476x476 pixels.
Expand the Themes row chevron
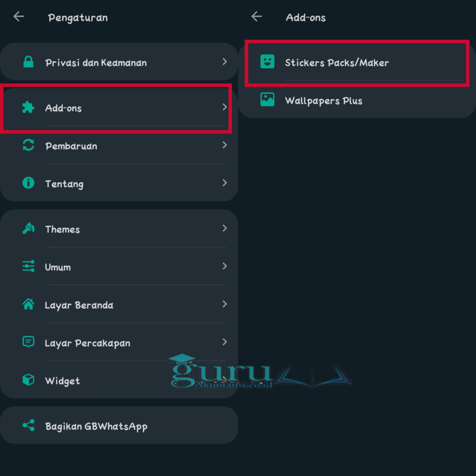tap(225, 228)
